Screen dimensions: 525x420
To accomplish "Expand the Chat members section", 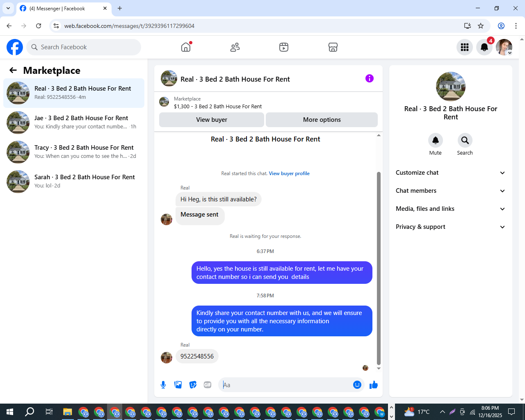I will point(450,191).
